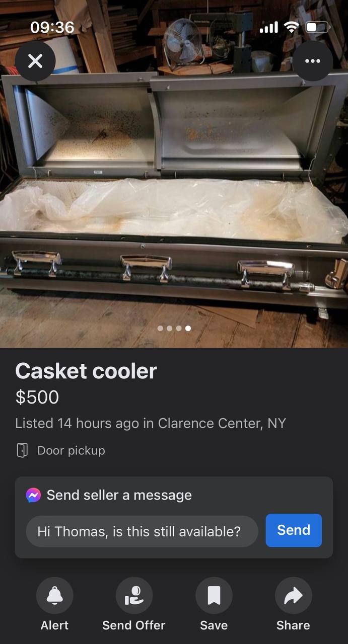Open the three-dots more options menu
The image size is (348, 644).
click(312, 61)
